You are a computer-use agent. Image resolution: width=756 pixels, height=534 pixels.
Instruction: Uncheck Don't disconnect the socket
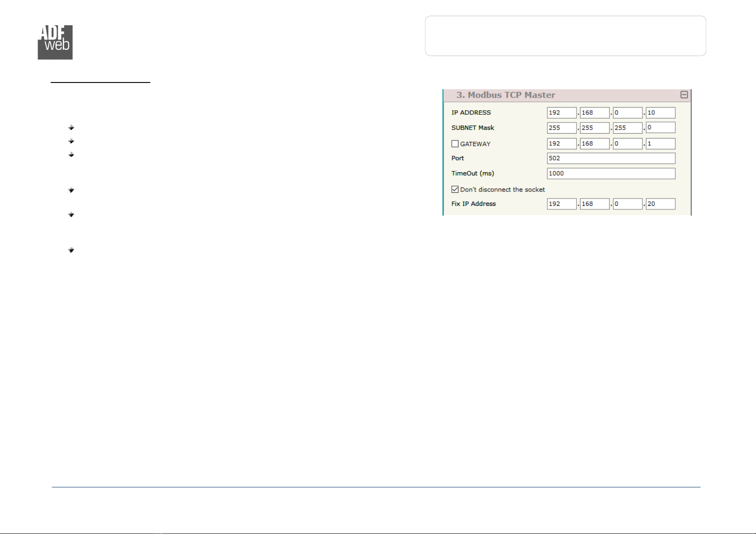pos(455,190)
